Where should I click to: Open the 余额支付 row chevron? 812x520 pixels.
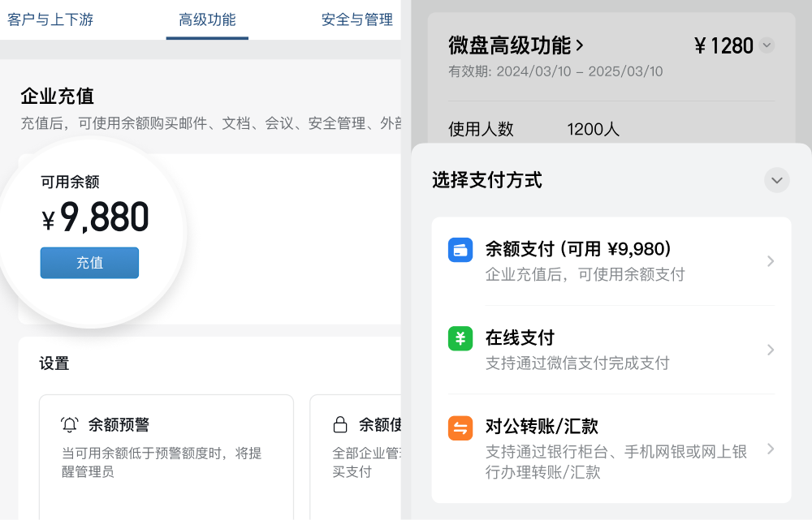coord(771,261)
